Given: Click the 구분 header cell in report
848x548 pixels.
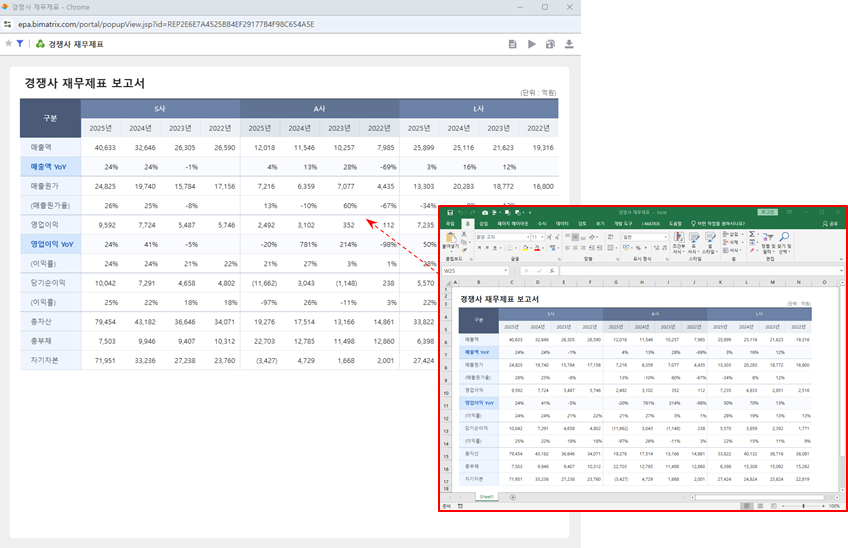Looking at the screenshot, I should 50,118.
